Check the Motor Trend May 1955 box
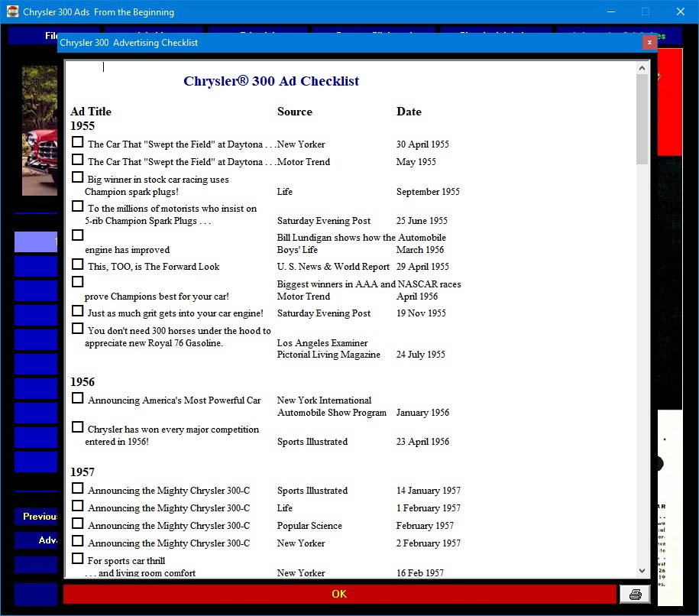Viewport: 699px width, 616px height. 78,159
